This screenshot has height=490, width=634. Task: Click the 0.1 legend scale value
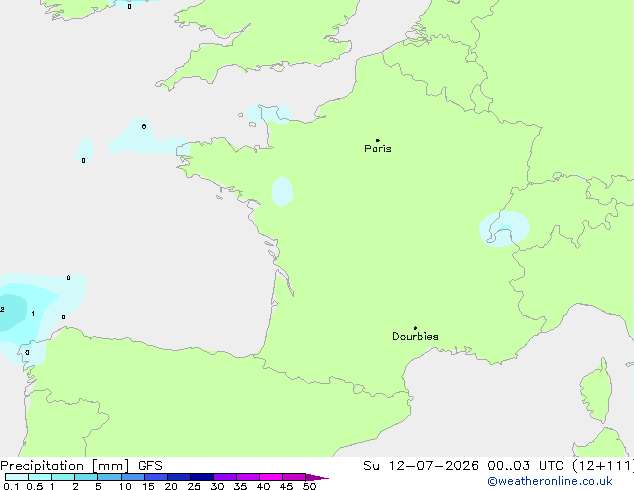[x=11, y=486]
